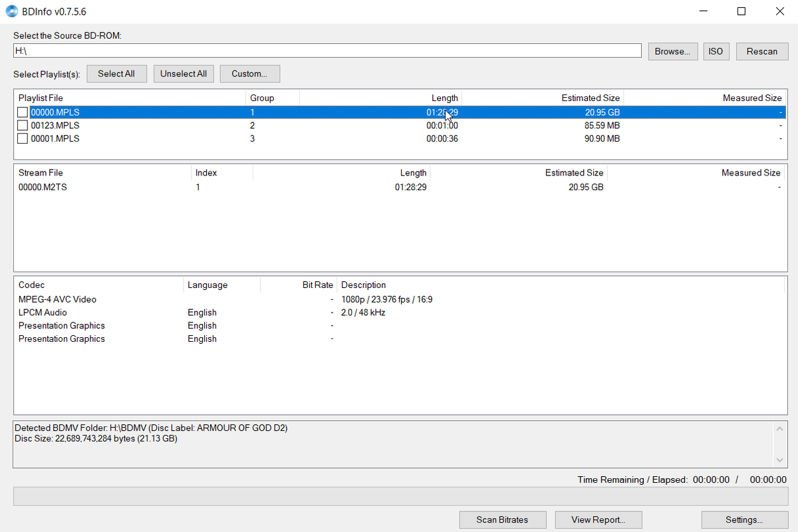Open the Browse... folder dialog
Image resolution: width=798 pixels, height=532 pixels.
coord(672,51)
